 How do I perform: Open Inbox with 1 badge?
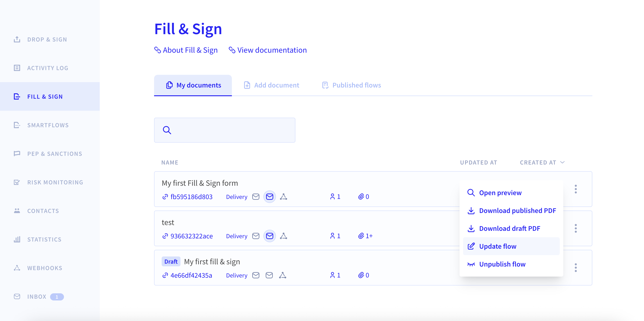[39, 296]
